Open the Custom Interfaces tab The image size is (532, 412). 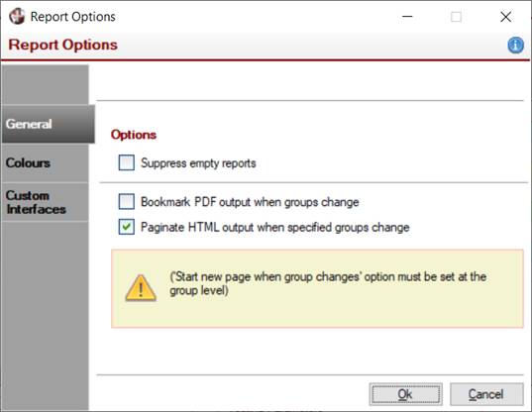coord(46,202)
